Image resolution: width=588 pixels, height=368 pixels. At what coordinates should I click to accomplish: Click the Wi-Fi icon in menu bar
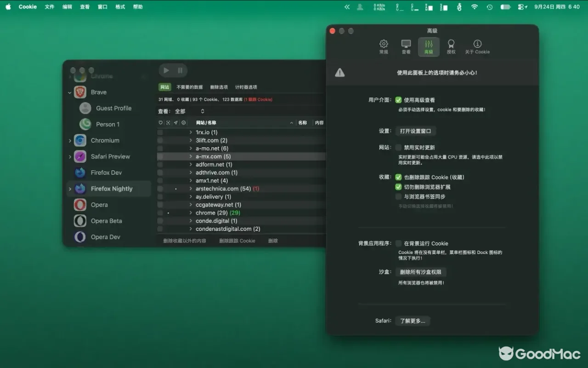click(x=475, y=7)
